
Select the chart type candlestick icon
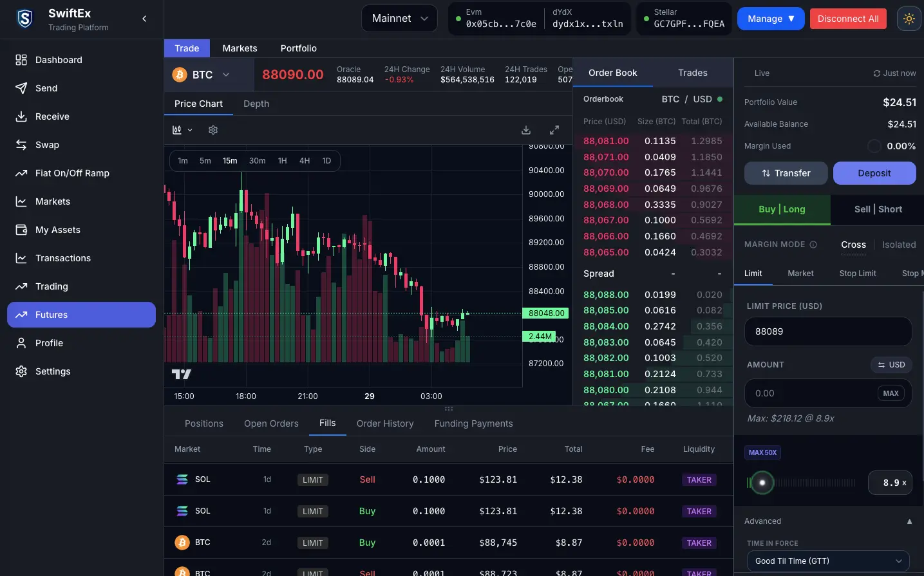point(178,129)
